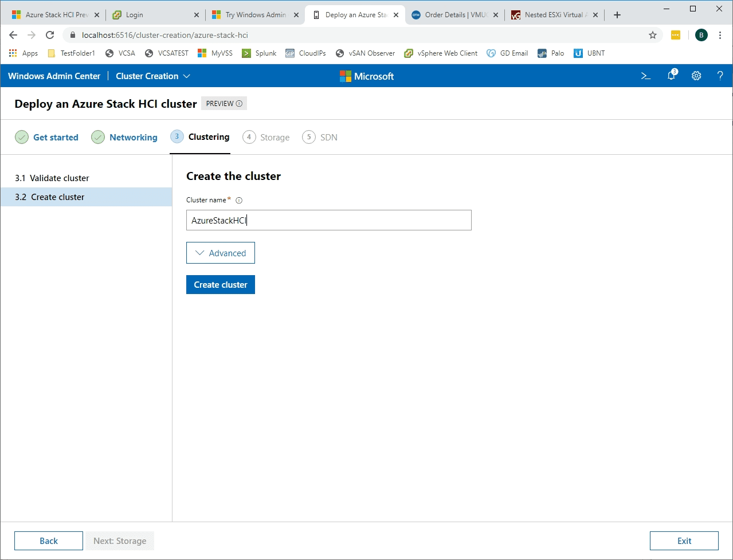Open the Splunk bookmark
Viewport: 733px width, 560px height.
(259, 53)
